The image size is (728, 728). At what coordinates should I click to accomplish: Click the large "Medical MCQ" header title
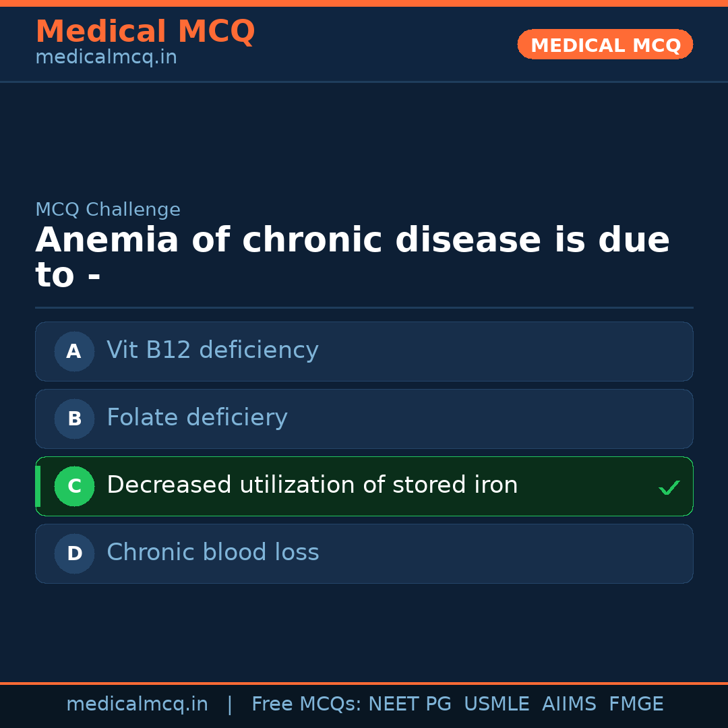pos(145,32)
